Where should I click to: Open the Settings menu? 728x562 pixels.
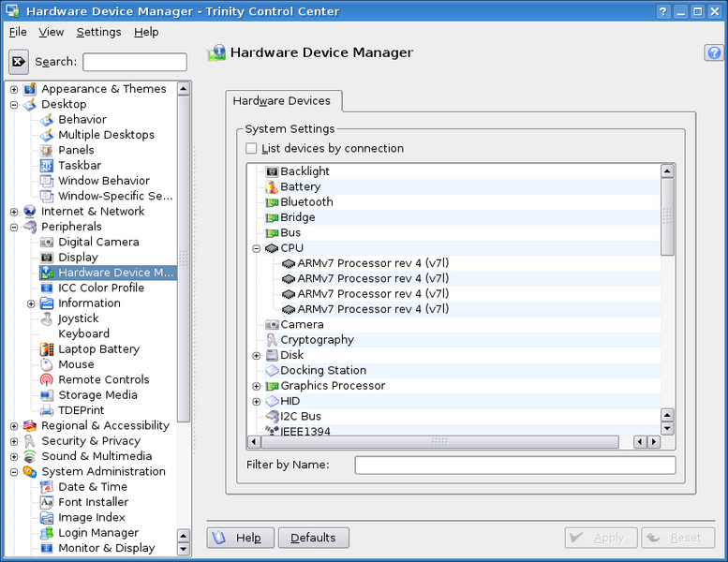point(99,32)
